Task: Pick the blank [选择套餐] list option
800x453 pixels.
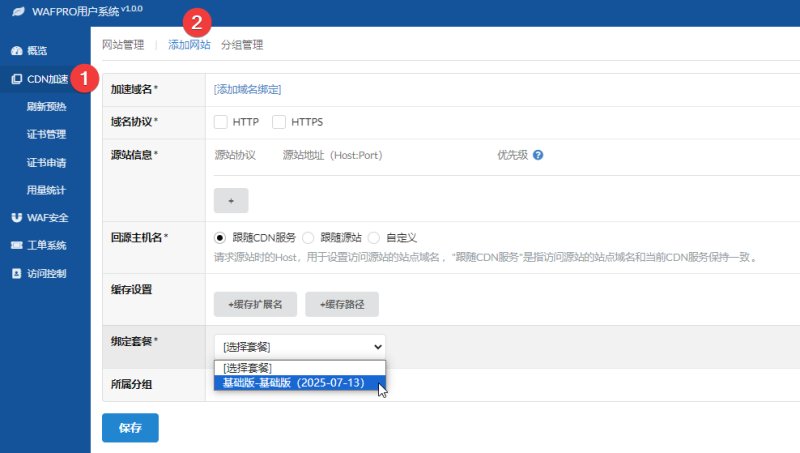Action: (300, 368)
